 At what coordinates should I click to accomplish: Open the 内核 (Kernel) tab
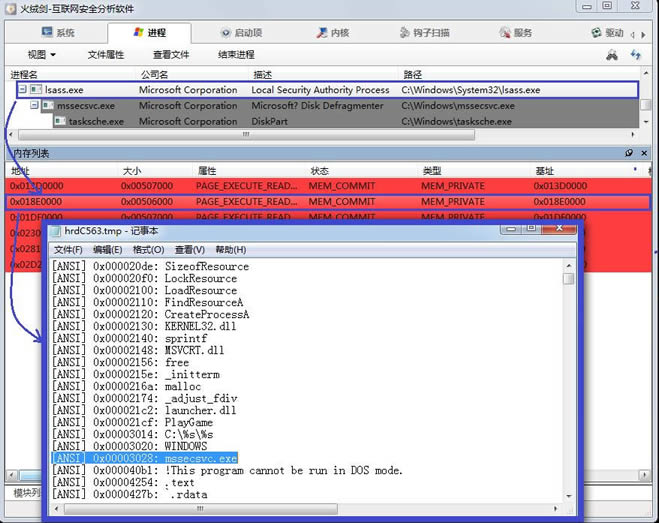332,33
